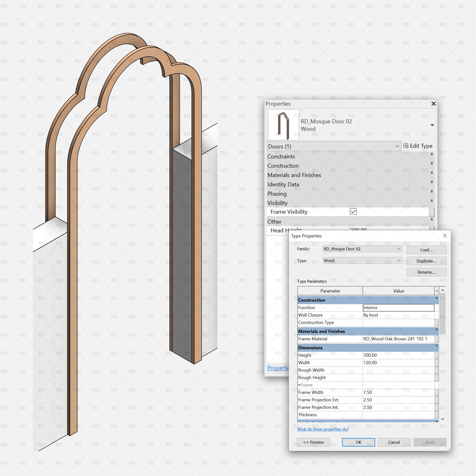The height and width of the screenshot is (476, 476).
Task: Open 'What do these properties do?' link
Action: coord(323,429)
